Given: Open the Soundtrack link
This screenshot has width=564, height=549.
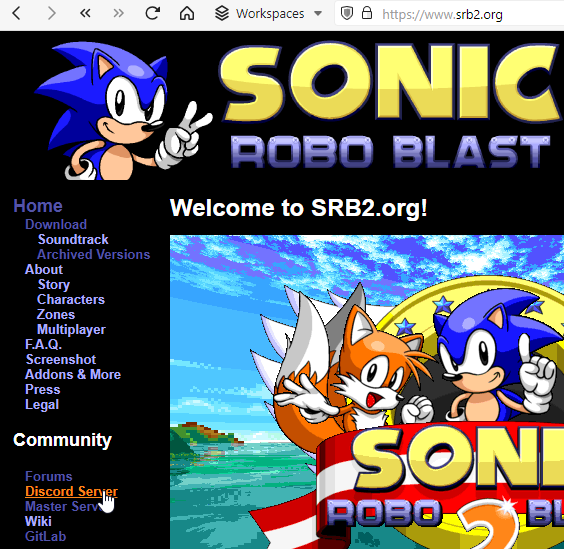Looking at the screenshot, I should click(x=73, y=240).
